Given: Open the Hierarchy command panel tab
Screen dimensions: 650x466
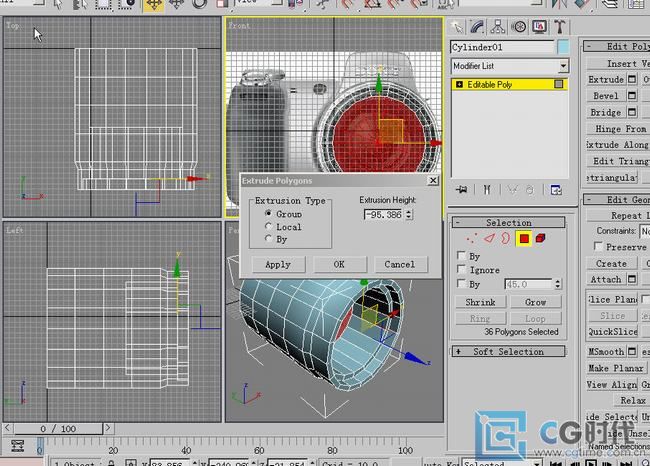Looking at the screenshot, I should pyautogui.click(x=497, y=27).
